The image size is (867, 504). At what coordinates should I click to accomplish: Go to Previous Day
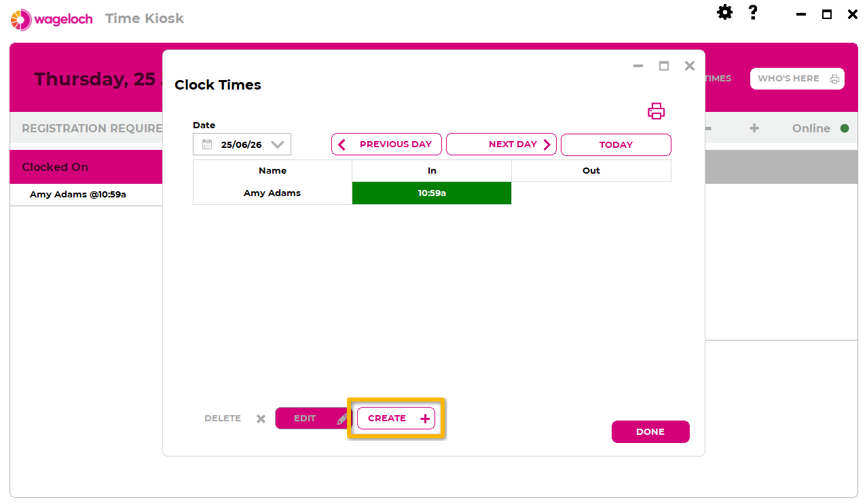pyautogui.click(x=386, y=144)
